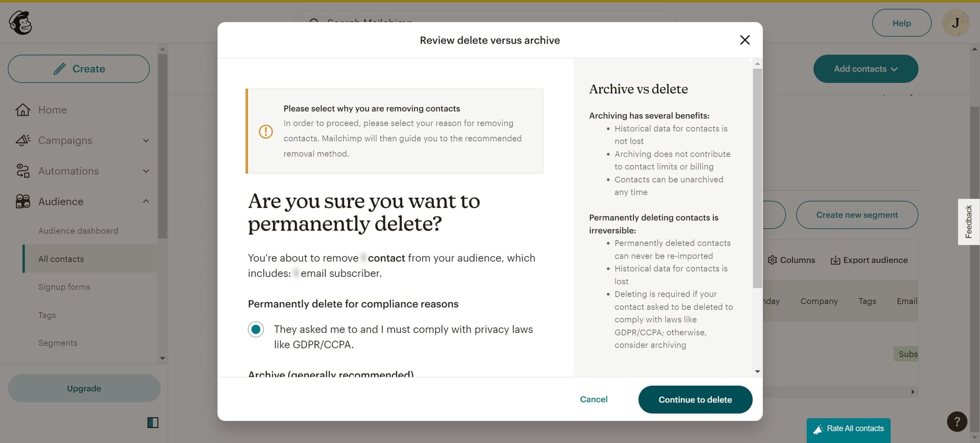
Task: Select the GDPR/CCPA compliance radio option
Action: [x=256, y=330]
